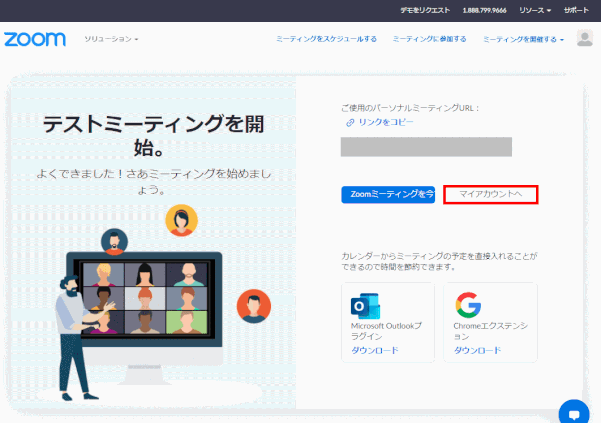The width and height of the screenshot is (601, 423).
Task: Click リンクをコピー link
Action: click(386, 122)
